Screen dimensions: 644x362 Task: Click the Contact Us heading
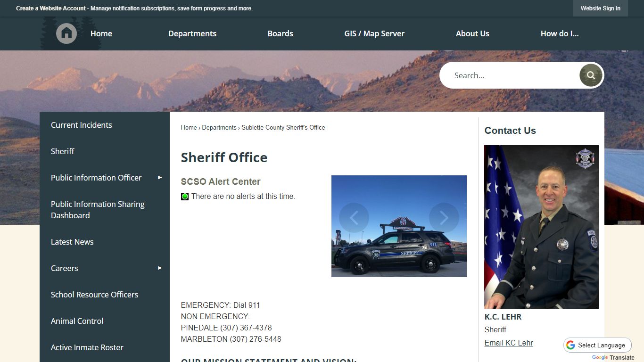tap(510, 131)
